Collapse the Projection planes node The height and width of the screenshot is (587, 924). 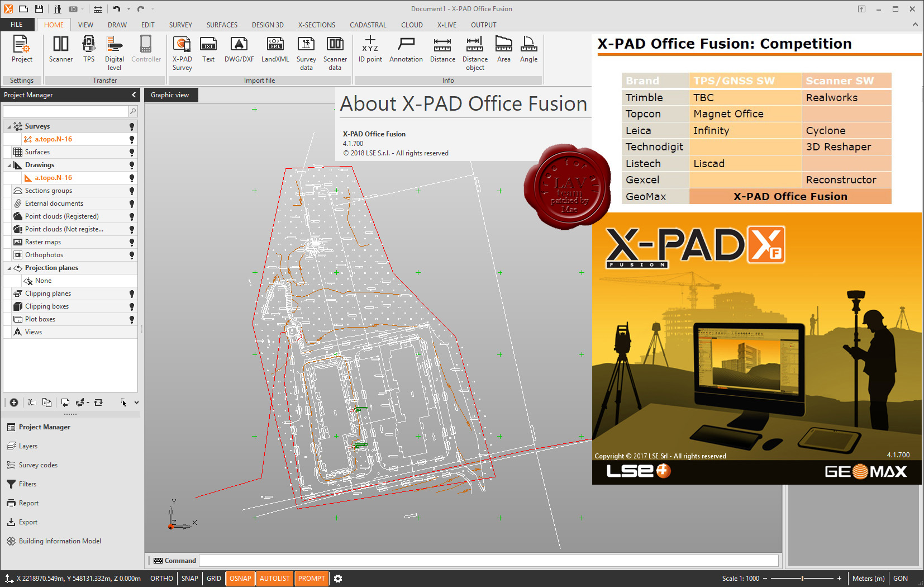click(9, 268)
